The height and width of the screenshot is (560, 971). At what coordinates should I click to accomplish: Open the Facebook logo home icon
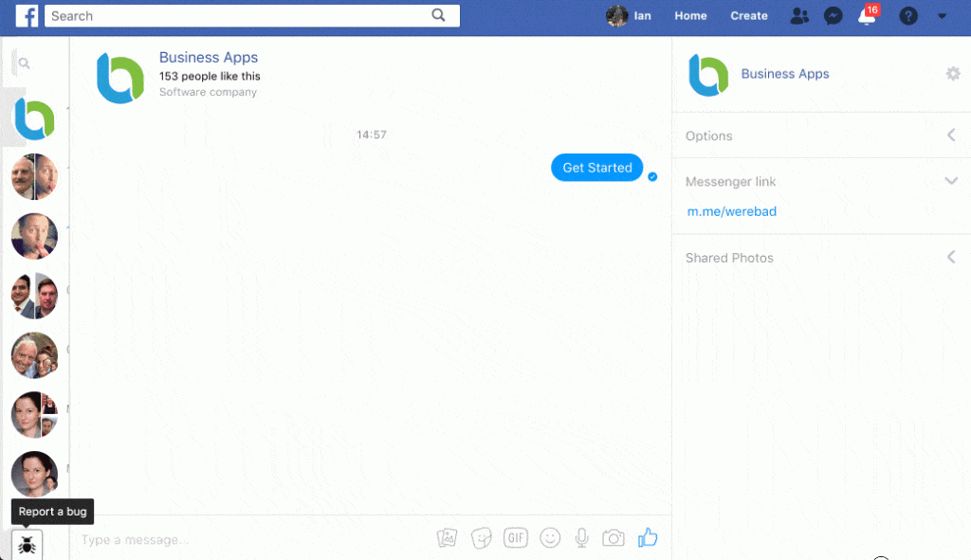pyautogui.click(x=27, y=15)
